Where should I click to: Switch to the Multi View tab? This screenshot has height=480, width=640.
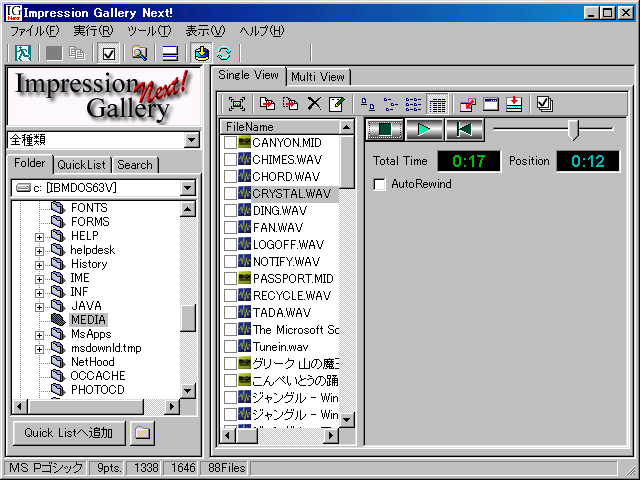(318, 77)
